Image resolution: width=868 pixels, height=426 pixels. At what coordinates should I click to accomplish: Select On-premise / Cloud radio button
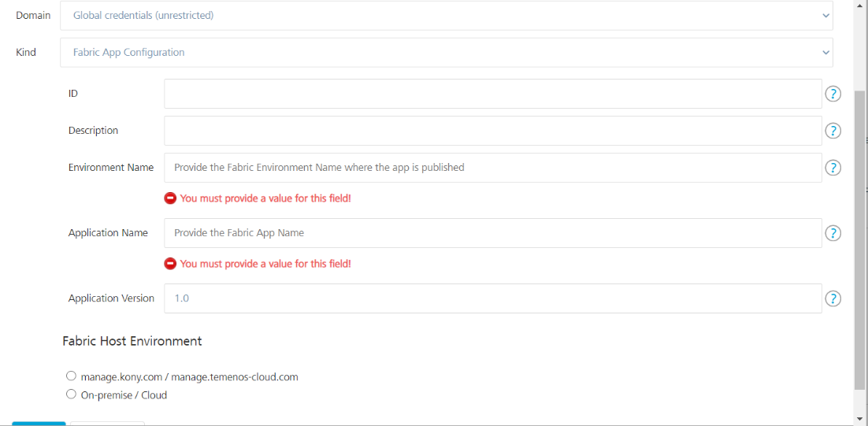tap(72, 395)
